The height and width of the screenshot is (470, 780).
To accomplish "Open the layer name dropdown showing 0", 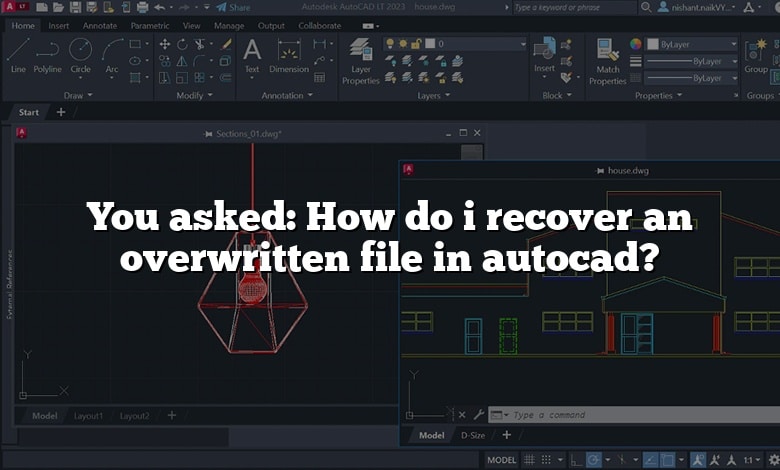I will click(x=523, y=44).
